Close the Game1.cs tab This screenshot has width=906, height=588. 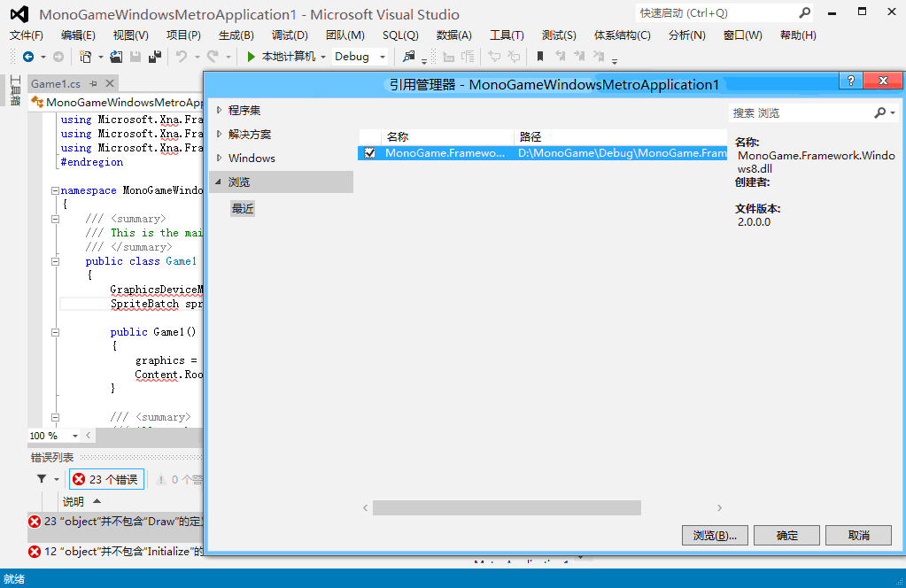click(x=109, y=84)
